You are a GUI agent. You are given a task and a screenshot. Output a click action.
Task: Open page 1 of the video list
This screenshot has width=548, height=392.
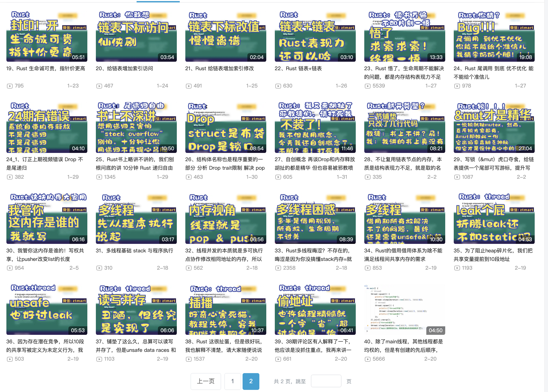click(232, 381)
